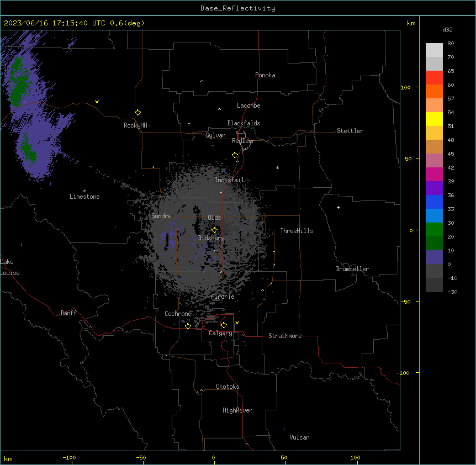476x465 pixels.
Task: Click the yellow diamond marker between Olds and Didsbury
Action: click(214, 230)
